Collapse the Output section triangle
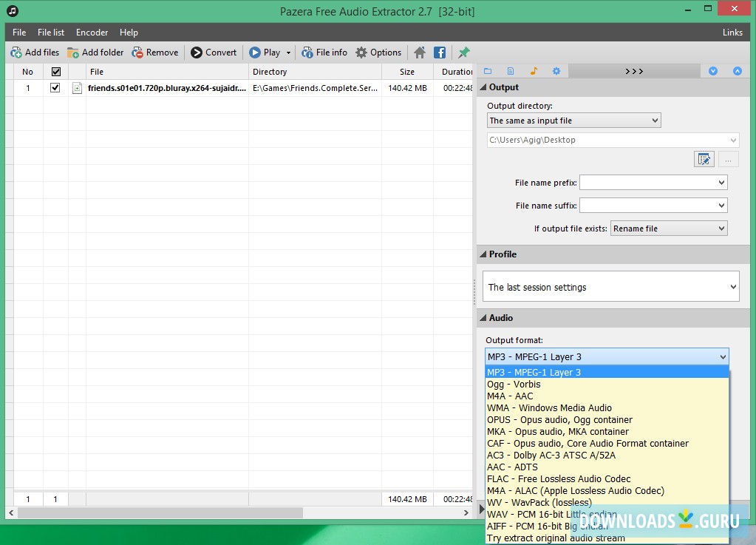The height and width of the screenshot is (545, 756). [x=482, y=87]
